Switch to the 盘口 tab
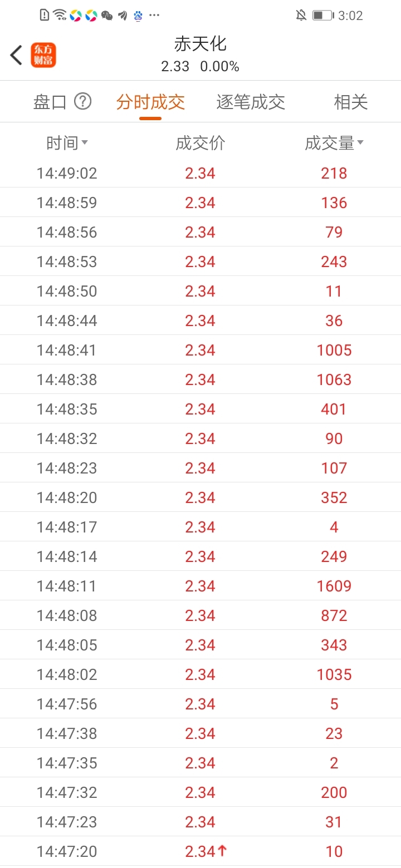The height and width of the screenshot is (868, 401). [x=50, y=102]
